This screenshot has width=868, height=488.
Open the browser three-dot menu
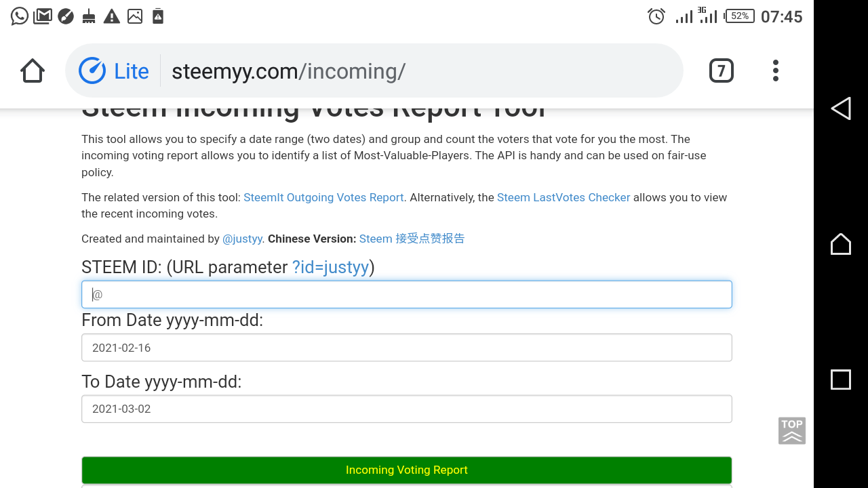click(x=776, y=70)
